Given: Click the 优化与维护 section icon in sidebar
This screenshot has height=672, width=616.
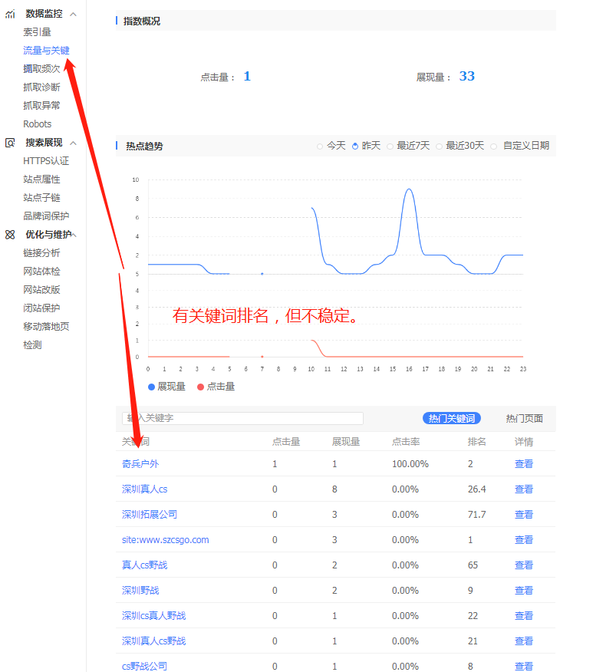Looking at the screenshot, I should [9, 235].
